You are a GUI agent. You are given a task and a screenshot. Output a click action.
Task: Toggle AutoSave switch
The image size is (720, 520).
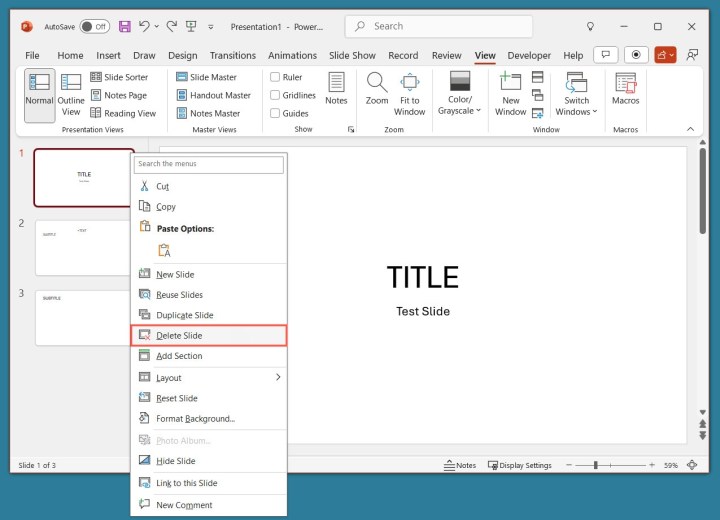[x=95, y=27]
